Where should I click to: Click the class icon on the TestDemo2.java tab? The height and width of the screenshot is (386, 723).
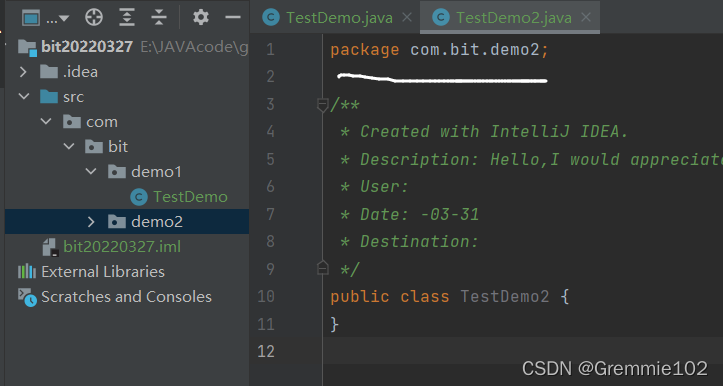[441, 18]
